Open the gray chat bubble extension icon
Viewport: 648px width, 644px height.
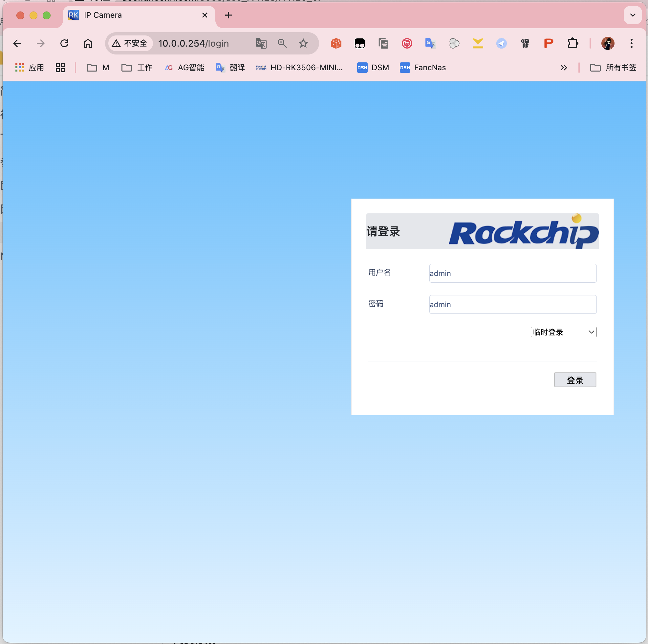tap(454, 43)
